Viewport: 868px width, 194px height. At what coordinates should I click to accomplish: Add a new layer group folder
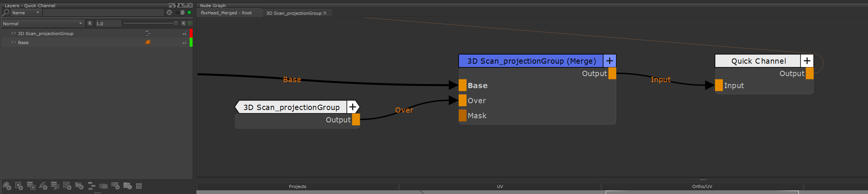[79, 186]
